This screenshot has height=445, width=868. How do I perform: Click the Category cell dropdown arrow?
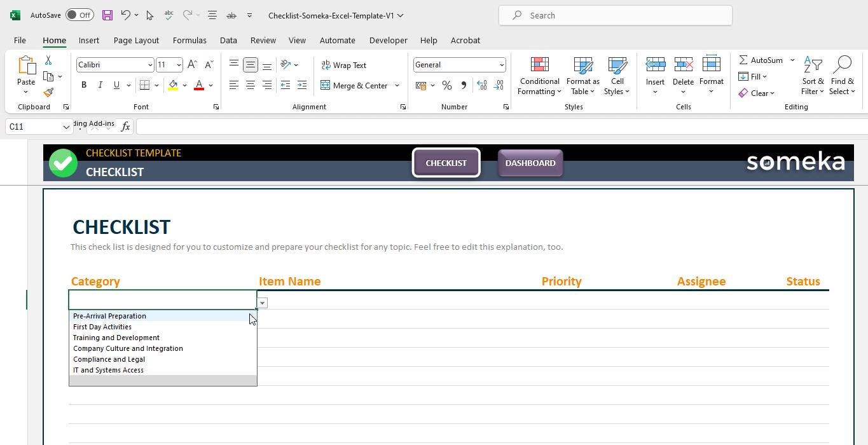[262, 303]
